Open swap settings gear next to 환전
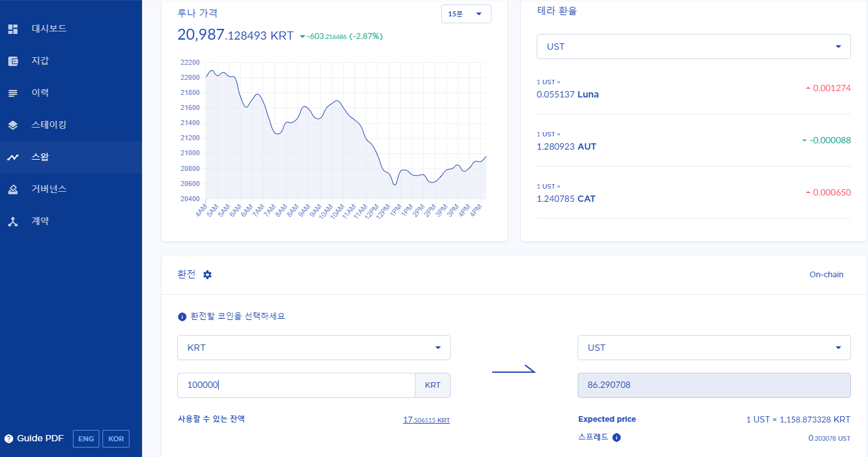The image size is (868, 457). click(207, 275)
